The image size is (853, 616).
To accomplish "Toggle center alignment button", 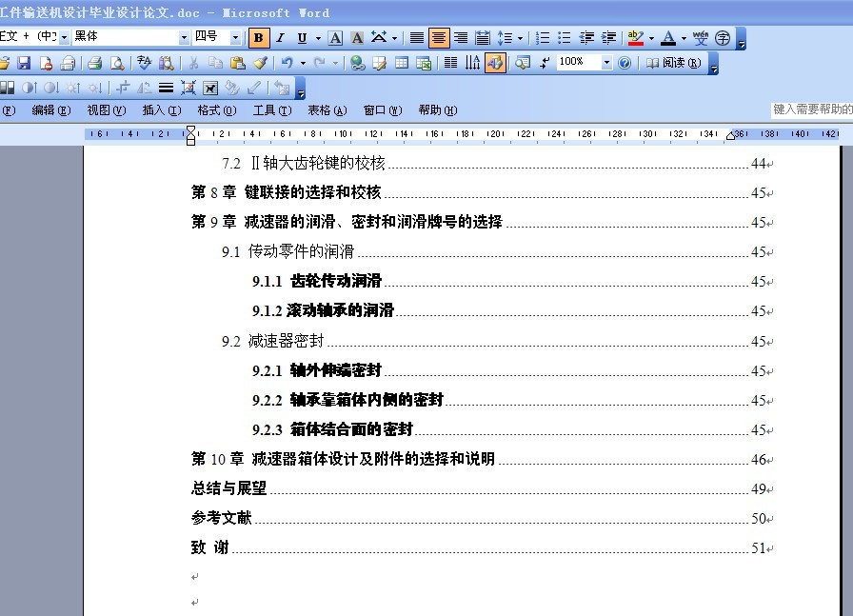I will (439, 37).
